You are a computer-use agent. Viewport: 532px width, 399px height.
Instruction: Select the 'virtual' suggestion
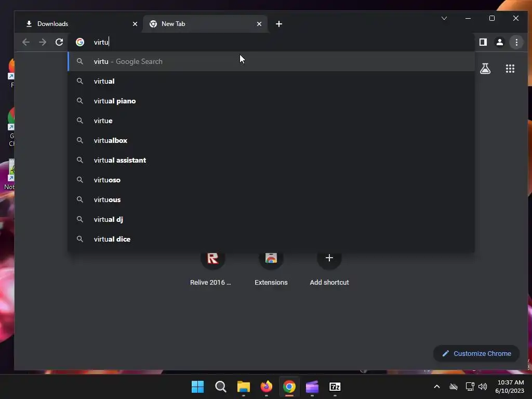coord(271,81)
